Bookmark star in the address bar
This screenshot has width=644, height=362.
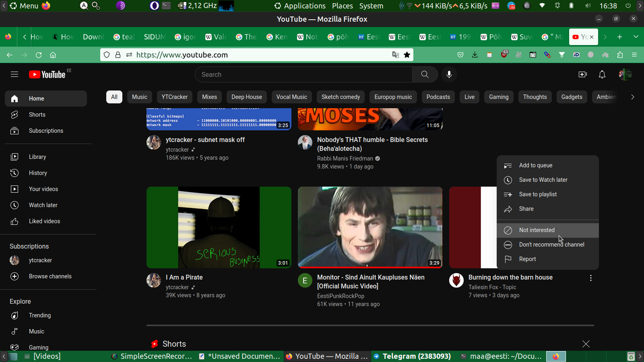click(407, 55)
